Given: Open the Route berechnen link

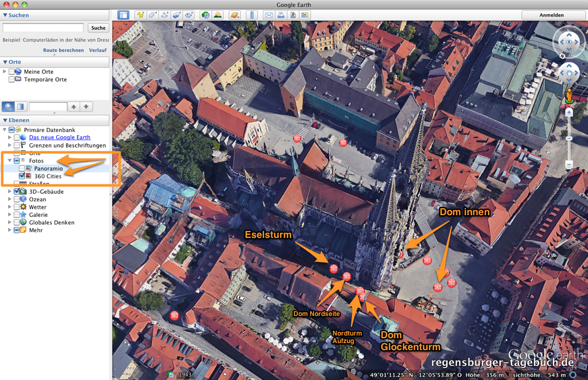Looking at the screenshot, I should [63, 50].
